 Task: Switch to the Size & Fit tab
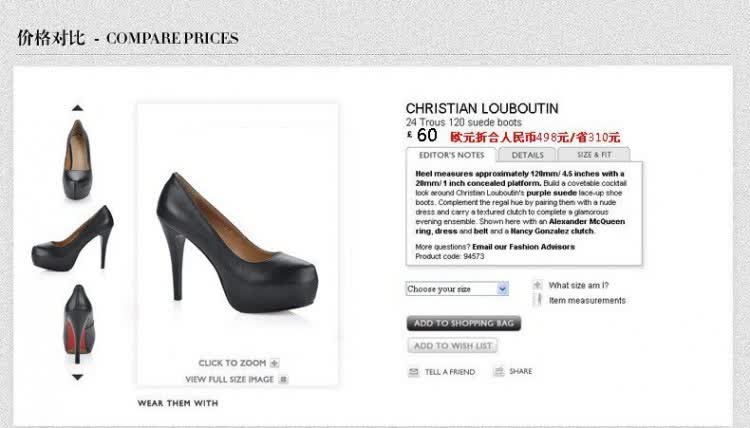coord(594,154)
